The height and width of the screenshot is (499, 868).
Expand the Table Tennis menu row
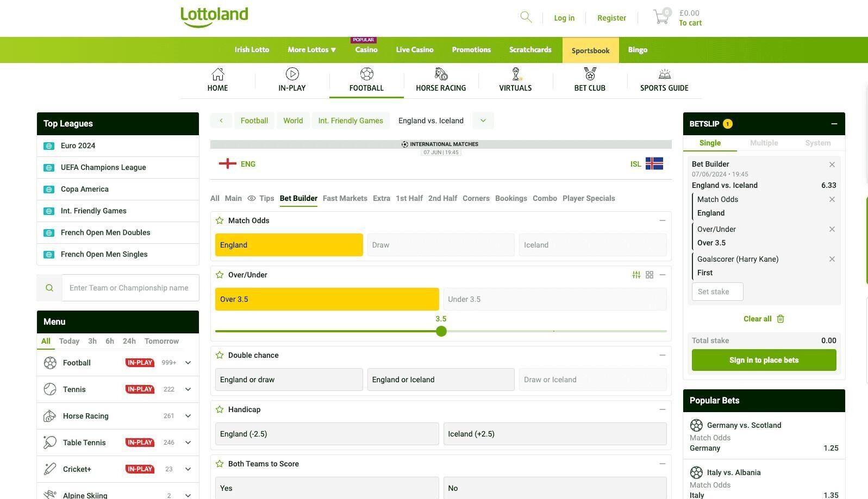pyautogui.click(x=188, y=443)
